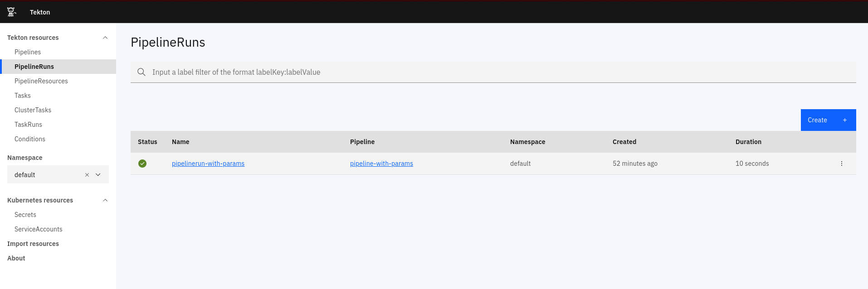The height and width of the screenshot is (289, 868).
Task: Click the 'default' namespace table cell
Action: click(x=520, y=164)
